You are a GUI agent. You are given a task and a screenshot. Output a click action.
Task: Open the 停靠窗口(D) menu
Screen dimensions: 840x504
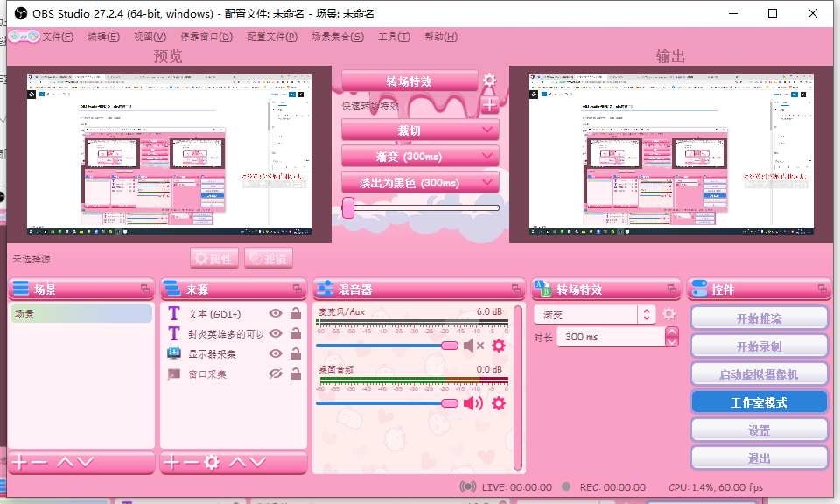(x=206, y=37)
